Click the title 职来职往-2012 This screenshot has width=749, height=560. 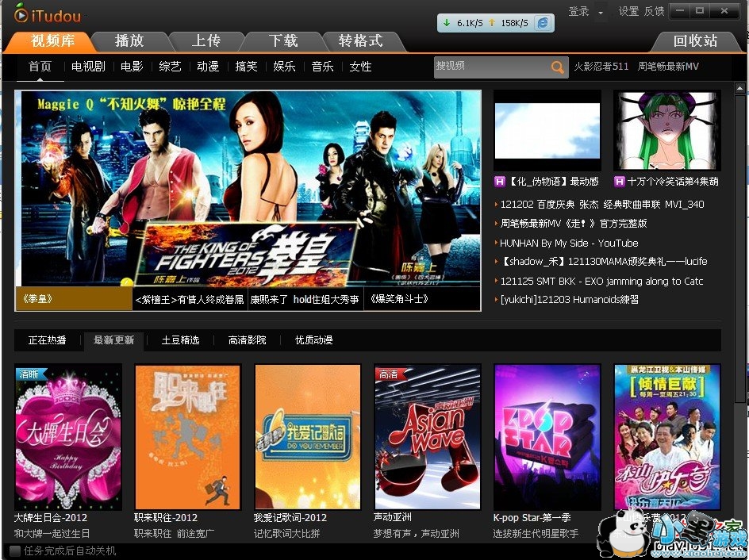166,517
